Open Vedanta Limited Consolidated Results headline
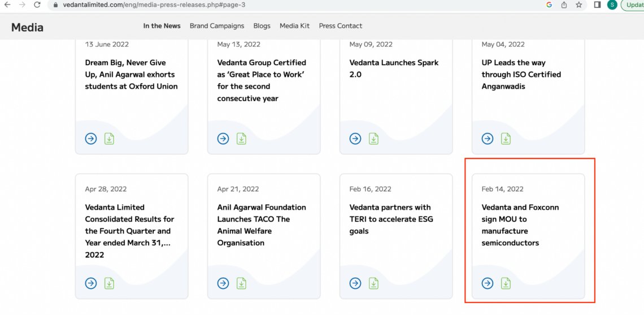Screen dimensions: 644x315 pyautogui.click(x=129, y=231)
